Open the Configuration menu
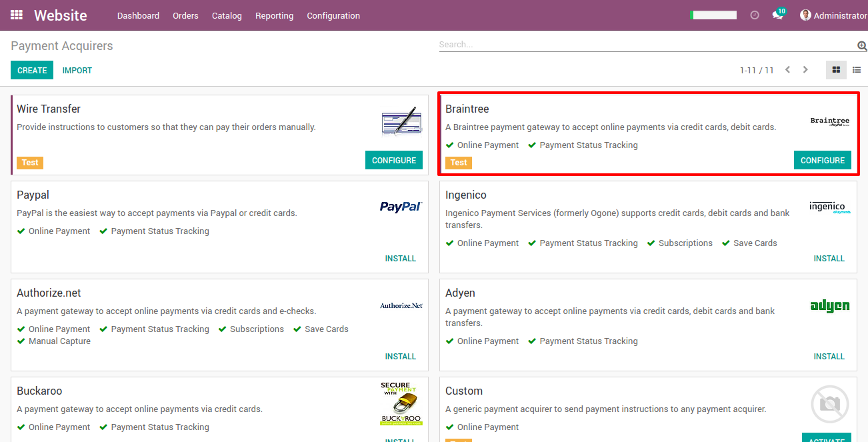Image resolution: width=868 pixels, height=442 pixels. 333,15
